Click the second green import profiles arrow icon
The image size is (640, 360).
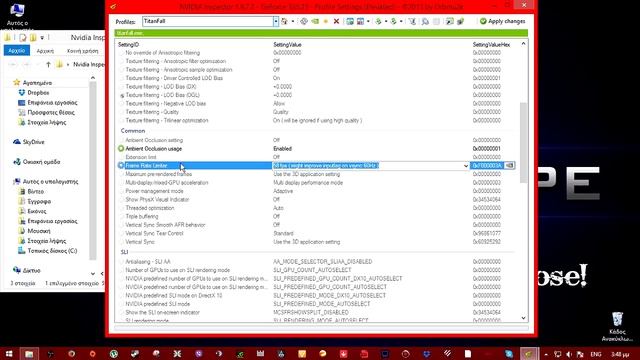[x=394, y=21]
